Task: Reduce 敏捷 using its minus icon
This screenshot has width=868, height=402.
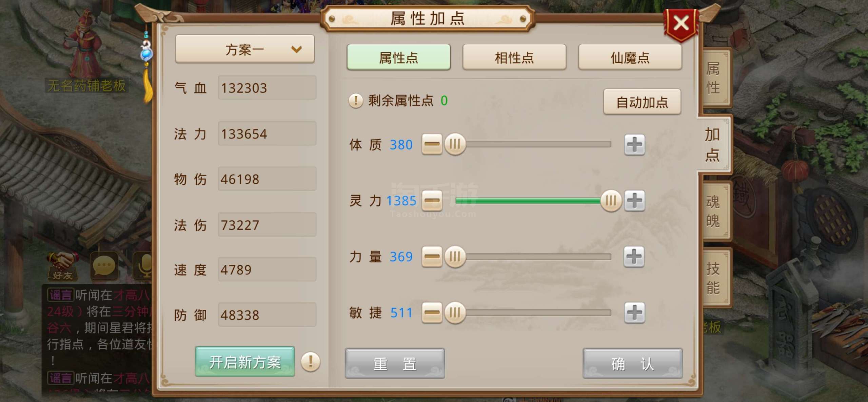Action: pos(432,312)
